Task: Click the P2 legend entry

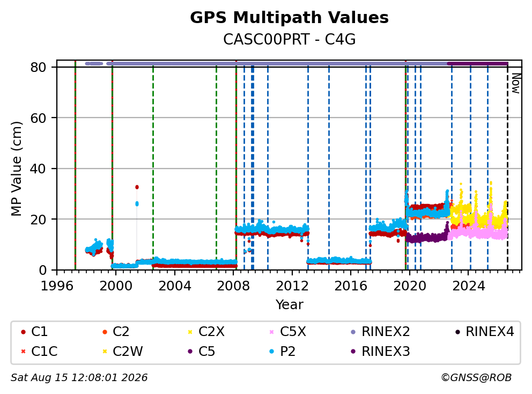Action: pyautogui.click(x=282, y=351)
